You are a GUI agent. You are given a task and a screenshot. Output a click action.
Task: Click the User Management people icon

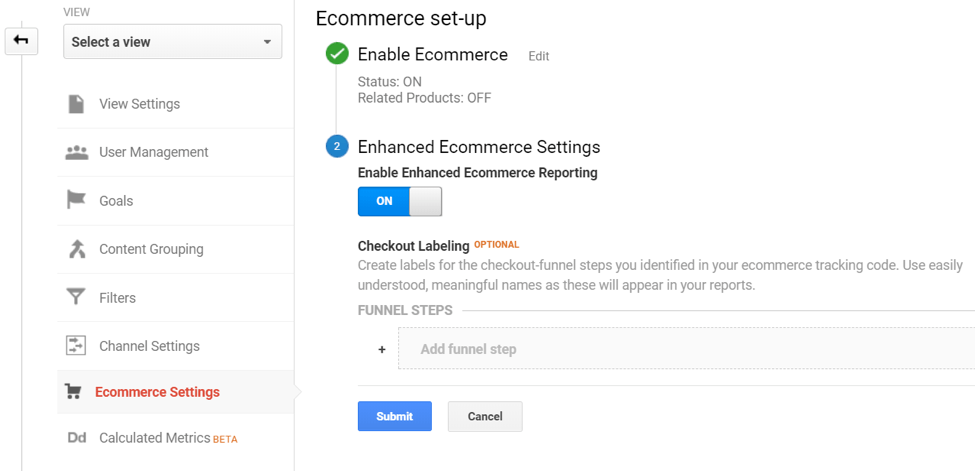[76, 153]
